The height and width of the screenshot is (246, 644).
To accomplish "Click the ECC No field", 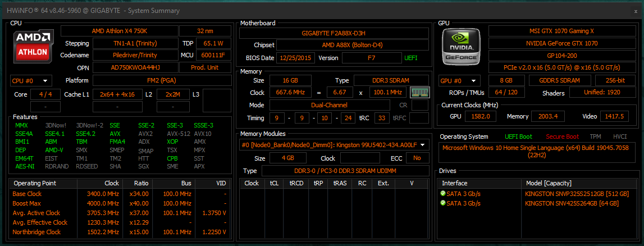I will point(417,158).
